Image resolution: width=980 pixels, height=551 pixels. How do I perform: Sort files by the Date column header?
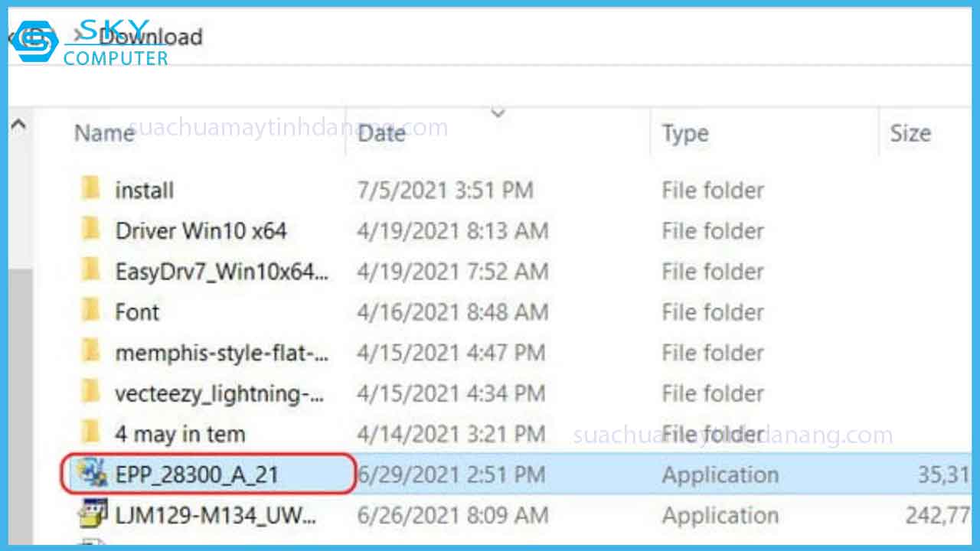(381, 132)
